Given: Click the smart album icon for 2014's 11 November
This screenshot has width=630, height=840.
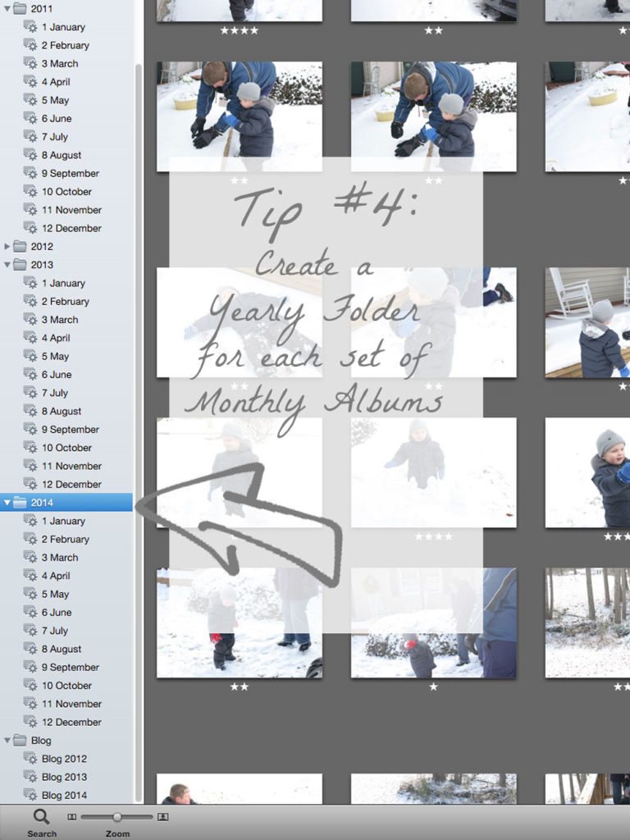Looking at the screenshot, I should tap(30, 704).
